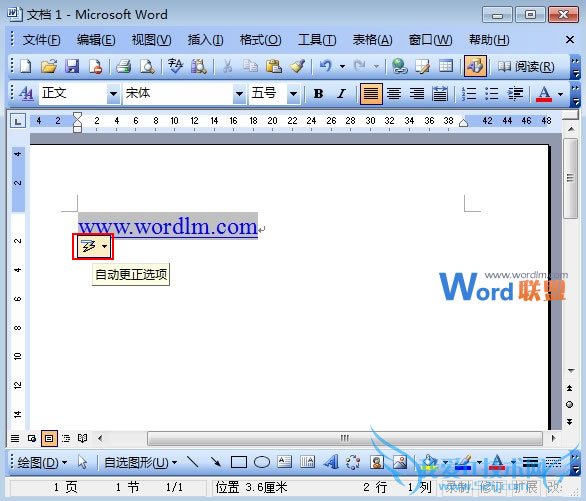The image size is (586, 501).
Task: Print the document with the printer icon
Action: coord(123,66)
